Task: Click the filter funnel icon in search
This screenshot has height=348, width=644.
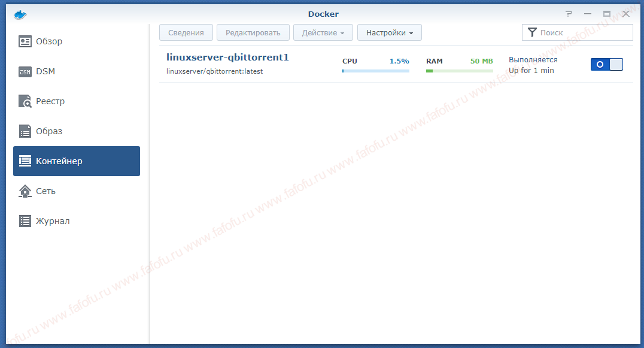Action: click(532, 32)
